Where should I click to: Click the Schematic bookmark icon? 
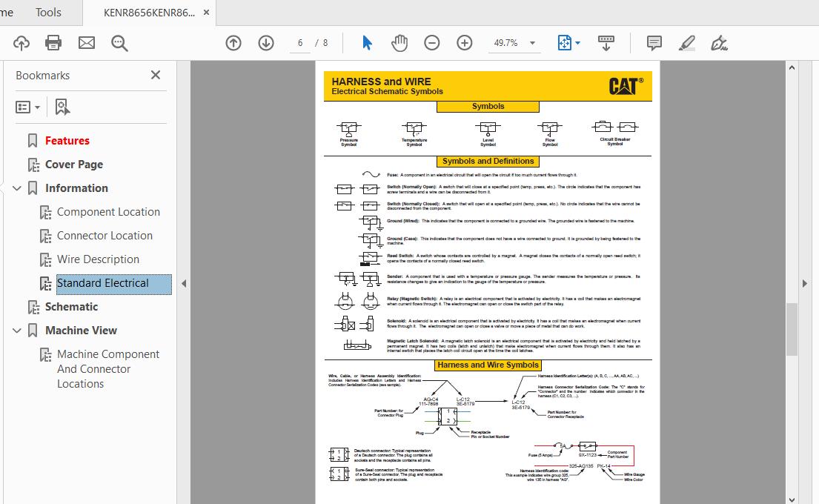[33, 307]
